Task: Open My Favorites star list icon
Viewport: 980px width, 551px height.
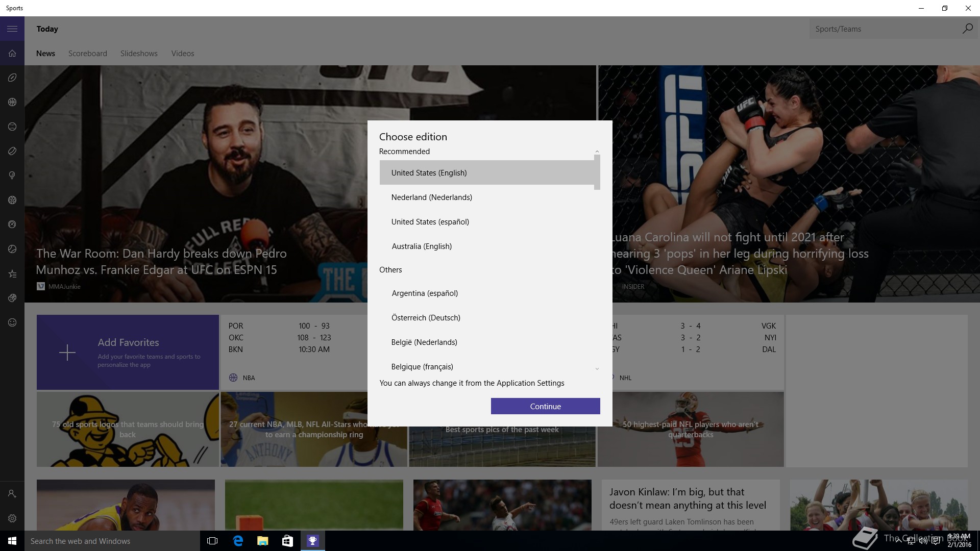Action: coord(12,273)
